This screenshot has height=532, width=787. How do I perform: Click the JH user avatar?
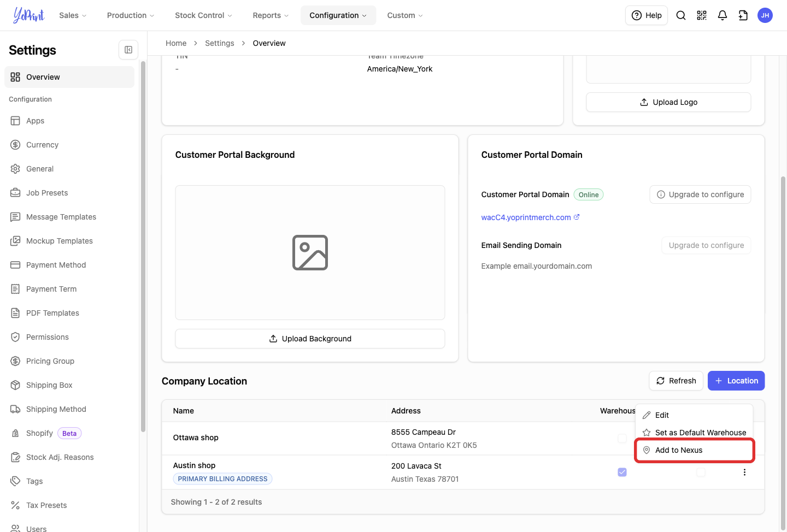tap(765, 15)
